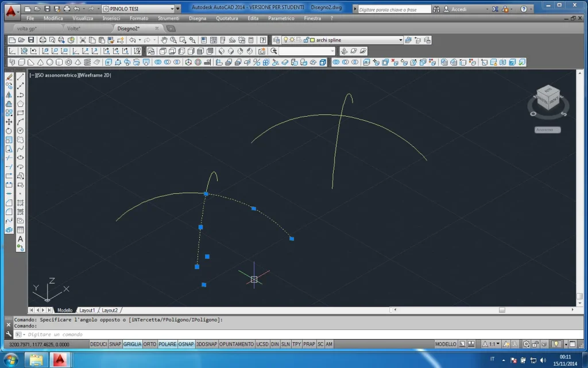Click the MODELLO status bar button

[446, 344]
